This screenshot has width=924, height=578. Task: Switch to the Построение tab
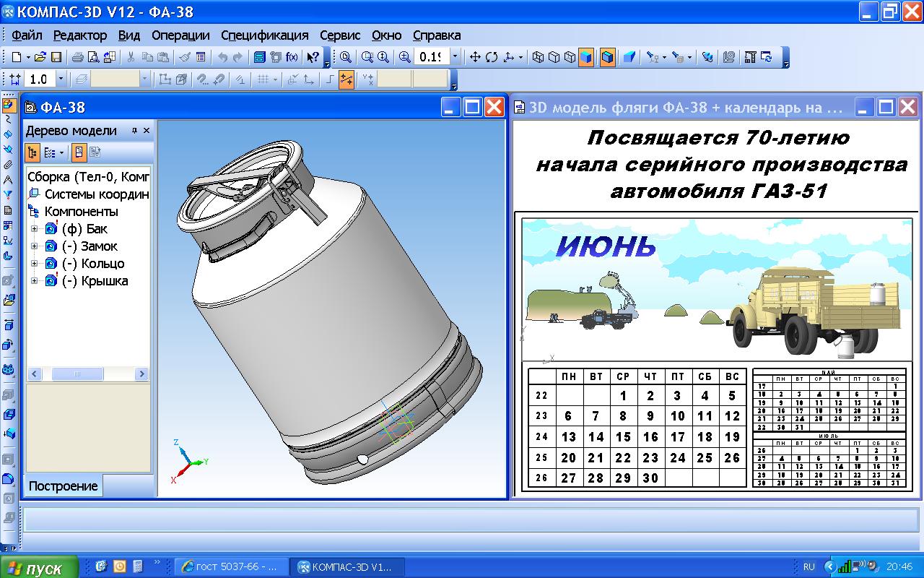click(x=64, y=486)
